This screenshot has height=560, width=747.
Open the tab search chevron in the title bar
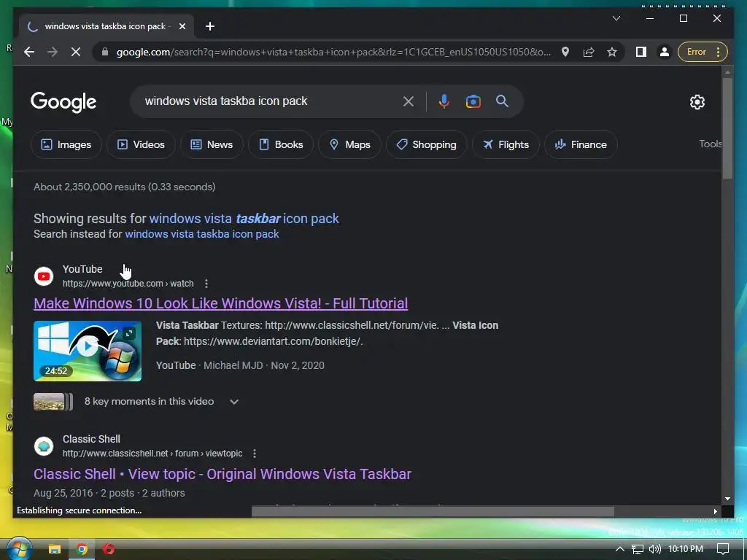pos(616,18)
